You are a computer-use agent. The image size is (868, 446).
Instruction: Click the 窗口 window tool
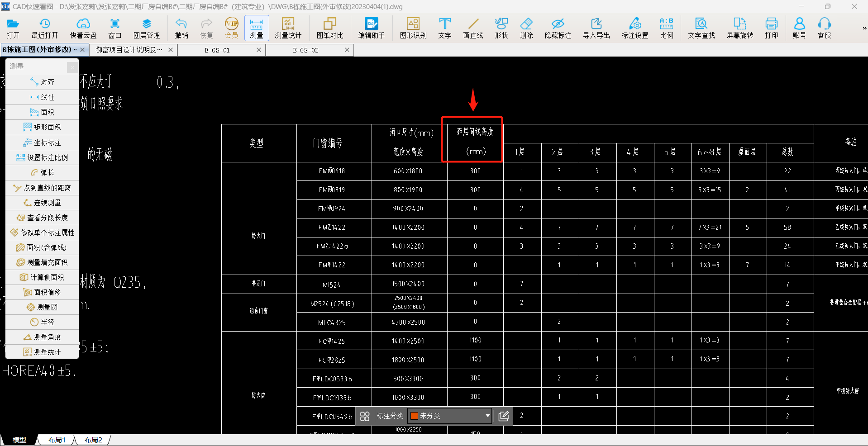(x=115, y=28)
